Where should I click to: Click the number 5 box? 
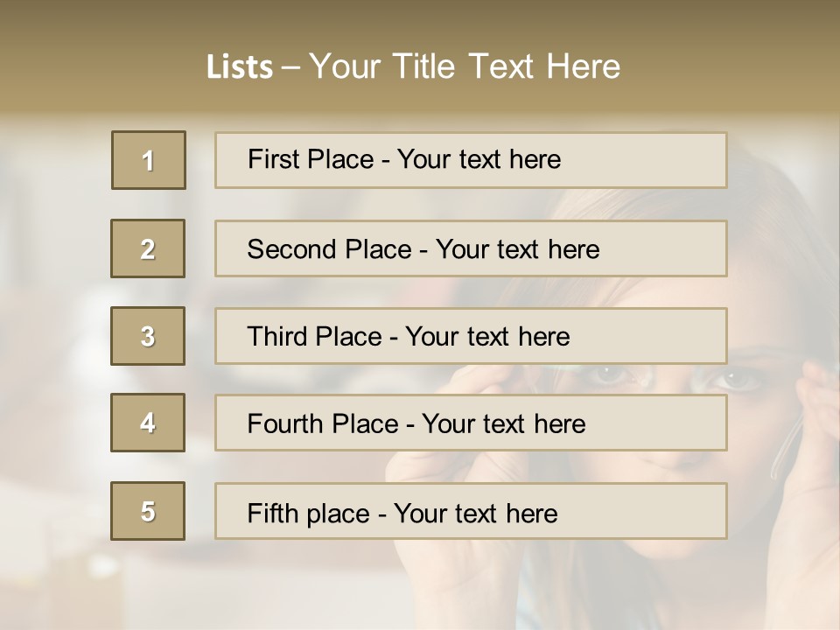148,511
